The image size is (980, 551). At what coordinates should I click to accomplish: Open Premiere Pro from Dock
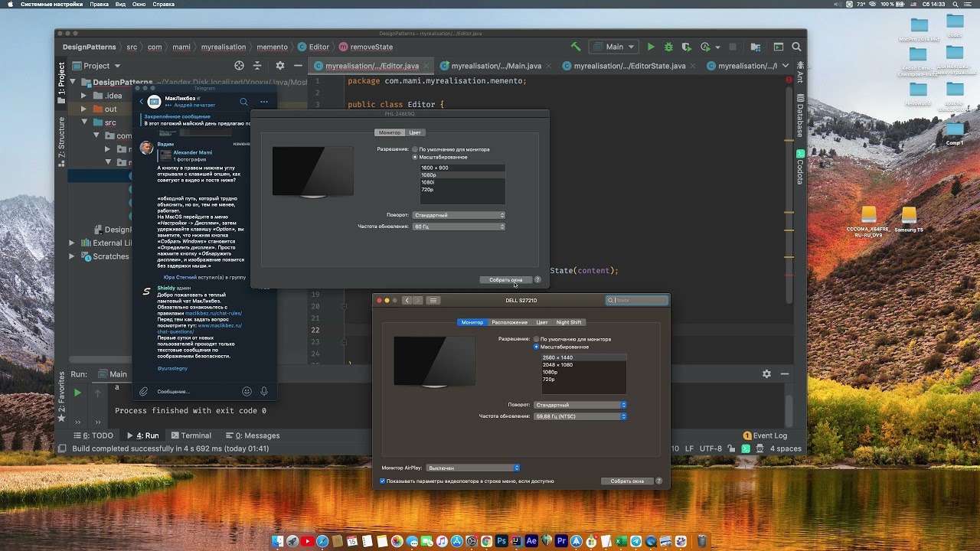[x=562, y=541]
